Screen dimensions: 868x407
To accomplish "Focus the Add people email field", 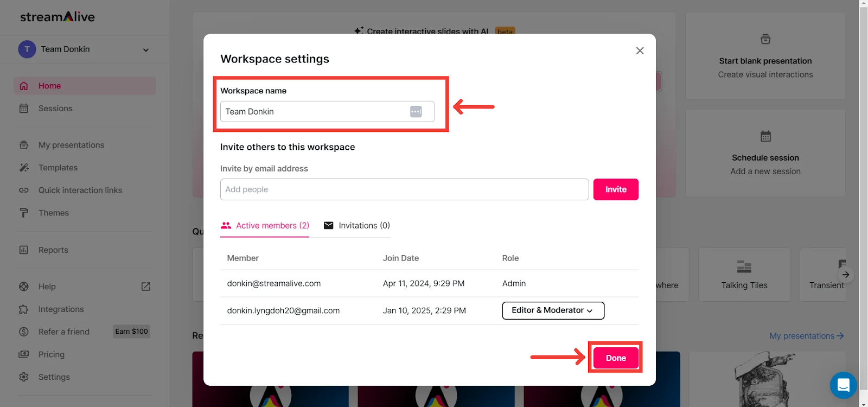I will (x=404, y=189).
